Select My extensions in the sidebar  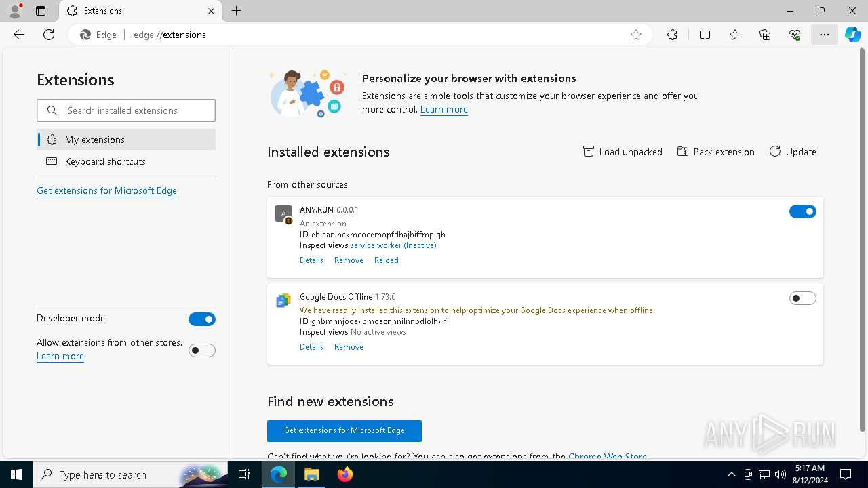click(x=126, y=140)
